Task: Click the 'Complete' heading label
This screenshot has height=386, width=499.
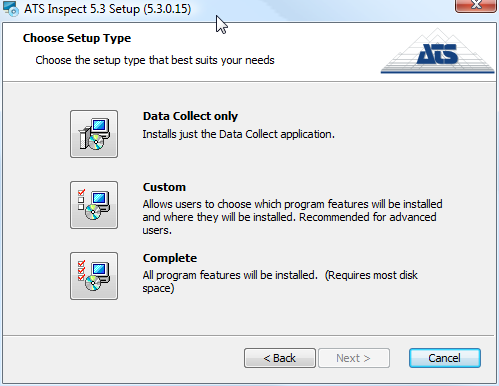Action: click(170, 258)
